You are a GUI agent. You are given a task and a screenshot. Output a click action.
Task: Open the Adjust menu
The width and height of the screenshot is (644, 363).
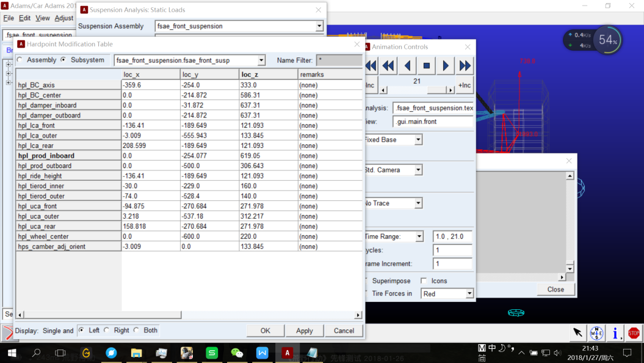[x=63, y=18]
